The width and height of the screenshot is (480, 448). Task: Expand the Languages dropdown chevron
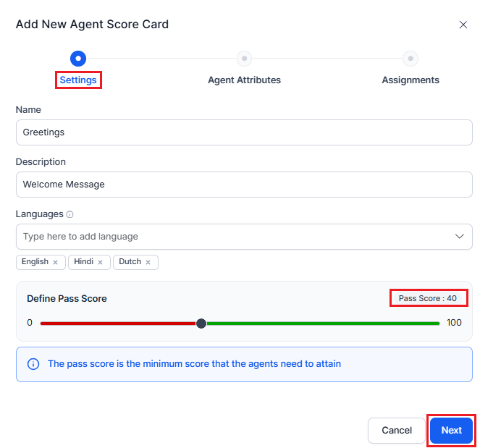click(x=459, y=237)
